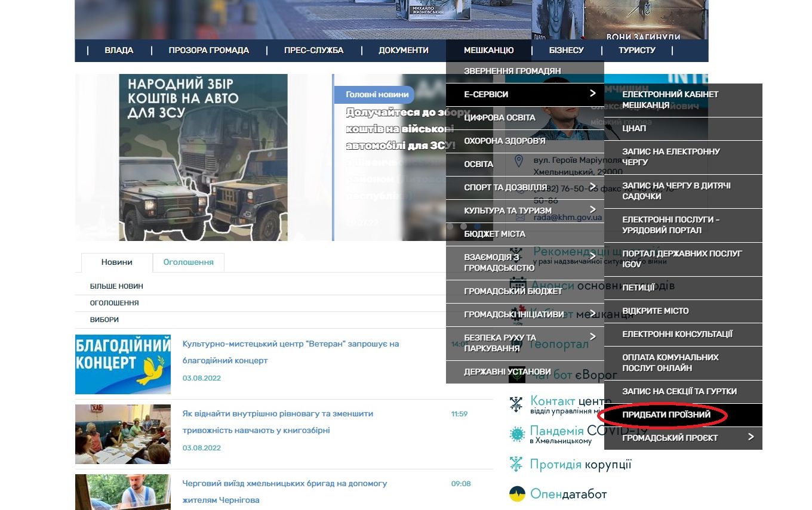Switch to the Новини tab
Image resolution: width=812 pixels, height=510 pixels.
point(117,262)
